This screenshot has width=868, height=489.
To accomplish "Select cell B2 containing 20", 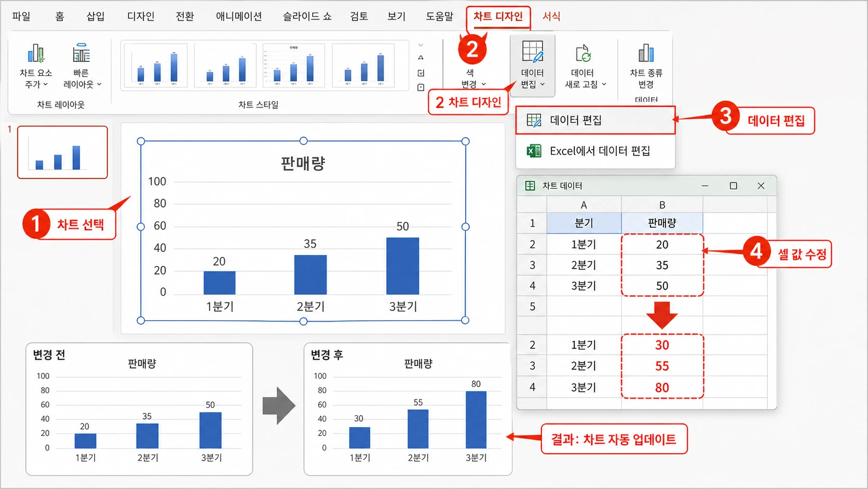I will click(x=662, y=244).
